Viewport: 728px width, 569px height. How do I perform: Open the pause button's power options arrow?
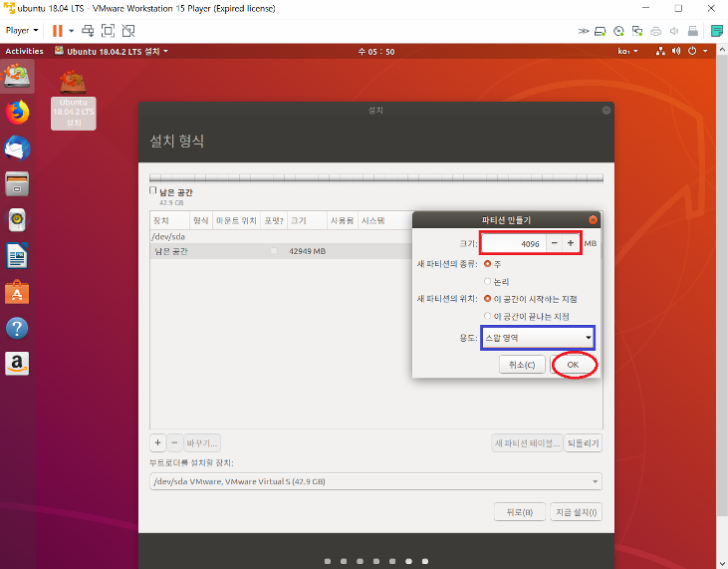tap(72, 31)
